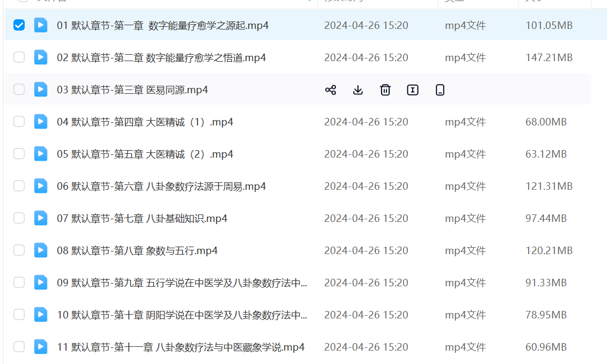Delete file 03 using the trash icon

tap(385, 90)
